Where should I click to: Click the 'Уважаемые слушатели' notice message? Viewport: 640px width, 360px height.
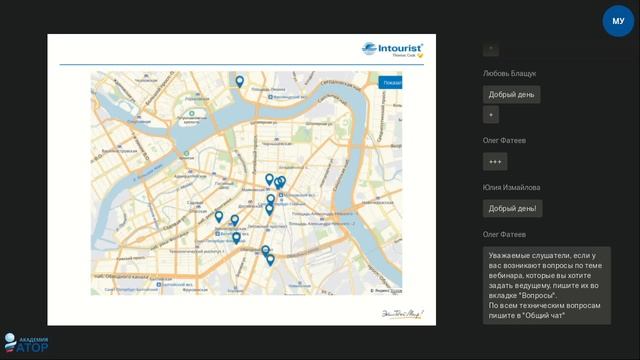tap(547, 285)
